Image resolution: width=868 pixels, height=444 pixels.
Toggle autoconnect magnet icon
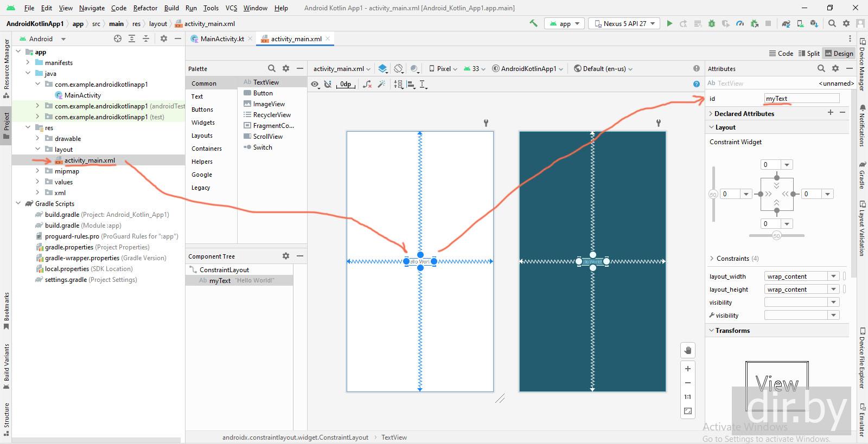[328, 84]
